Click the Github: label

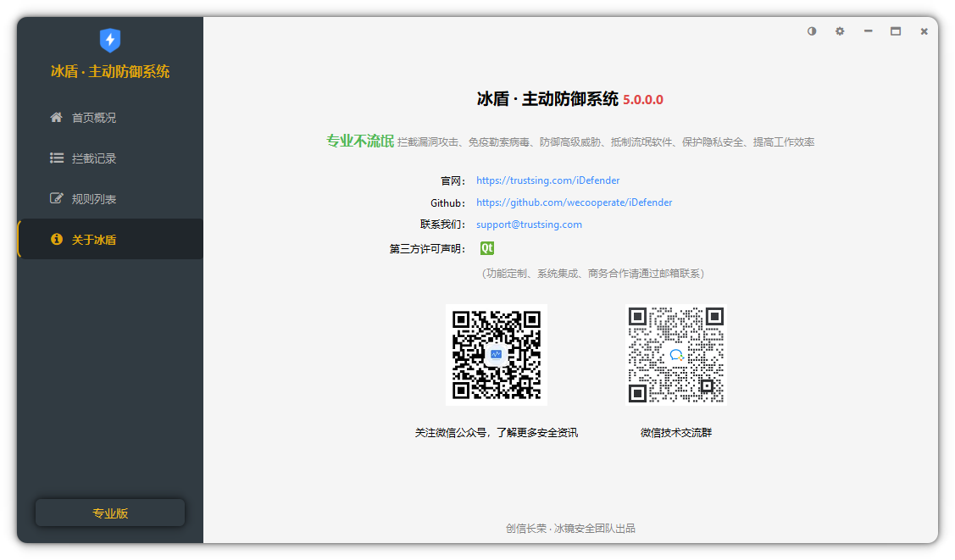pyautogui.click(x=447, y=202)
